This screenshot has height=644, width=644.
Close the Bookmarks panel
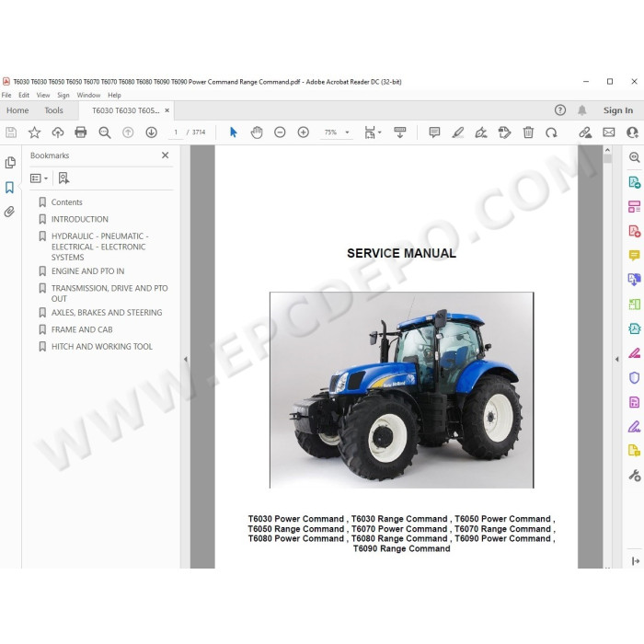pyautogui.click(x=165, y=155)
